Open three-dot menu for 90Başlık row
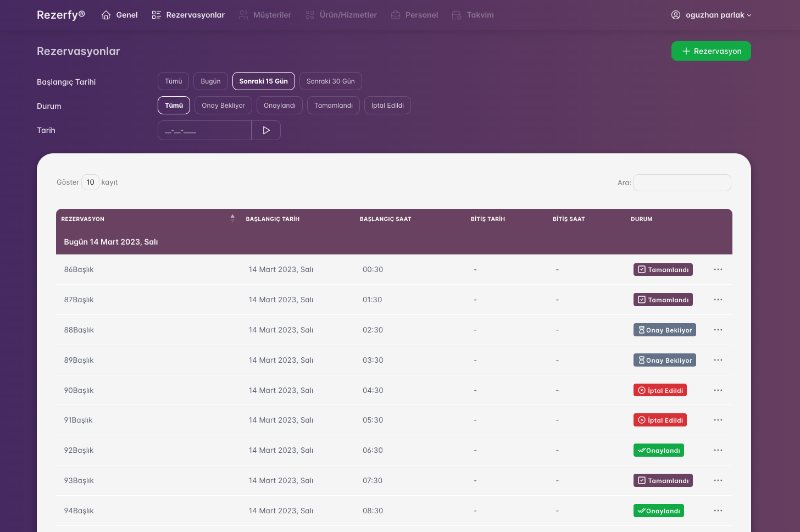This screenshot has height=532, width=800. [718, 390]
